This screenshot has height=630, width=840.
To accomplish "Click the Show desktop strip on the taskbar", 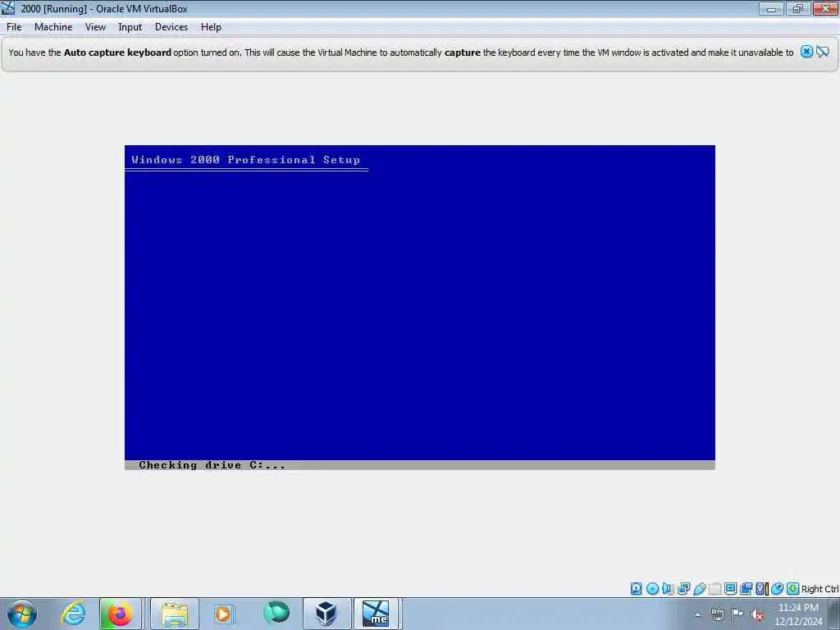I will tap(834, 614).
